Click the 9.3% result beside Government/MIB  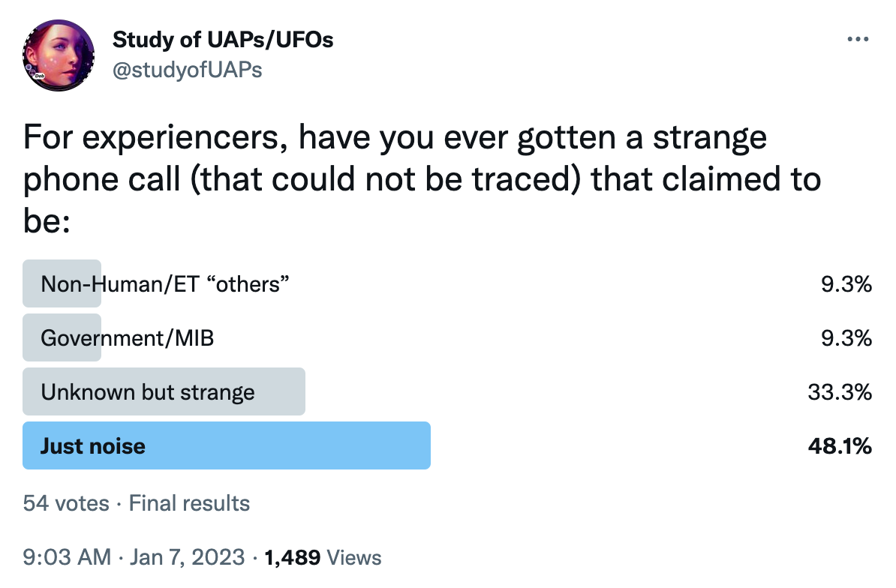(846, 337)
